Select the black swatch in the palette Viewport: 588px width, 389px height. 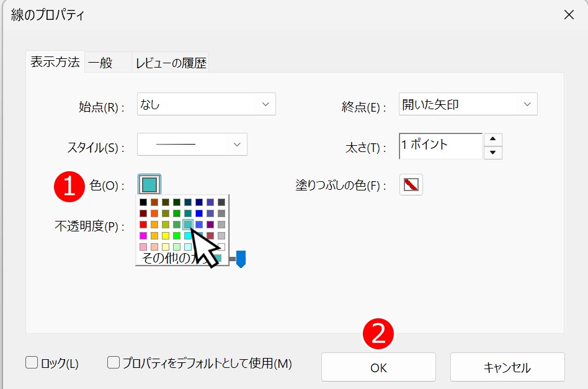142,203
